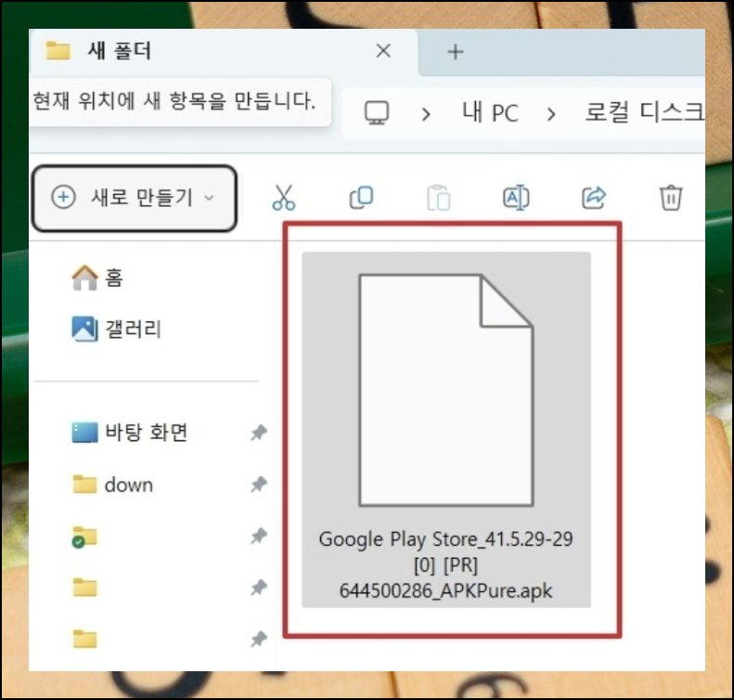
Task: Click the pin icon next to down
Action: pos(259,484)
